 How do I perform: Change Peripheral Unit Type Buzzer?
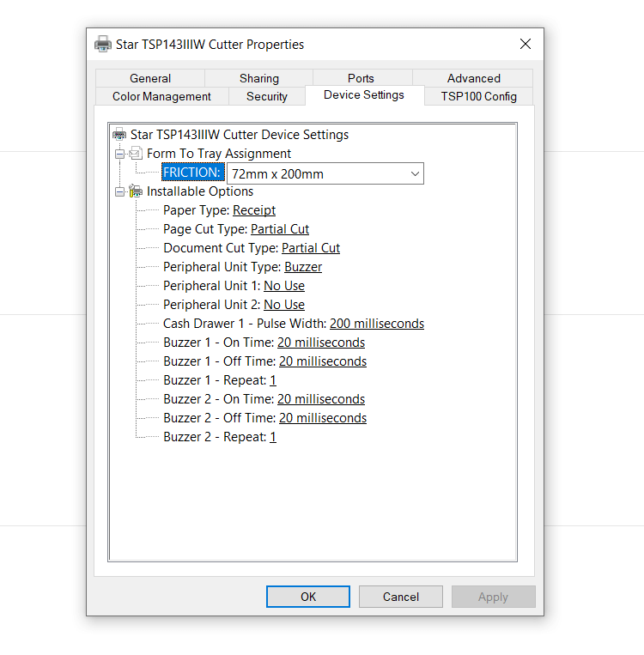click(303, 266)
